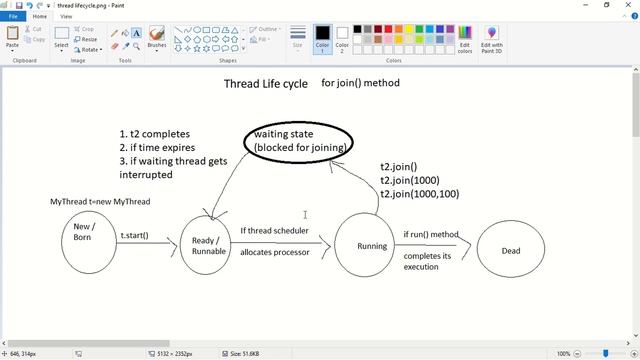Pick the green color swatch
Screen dimensions: 640x360
419,29
